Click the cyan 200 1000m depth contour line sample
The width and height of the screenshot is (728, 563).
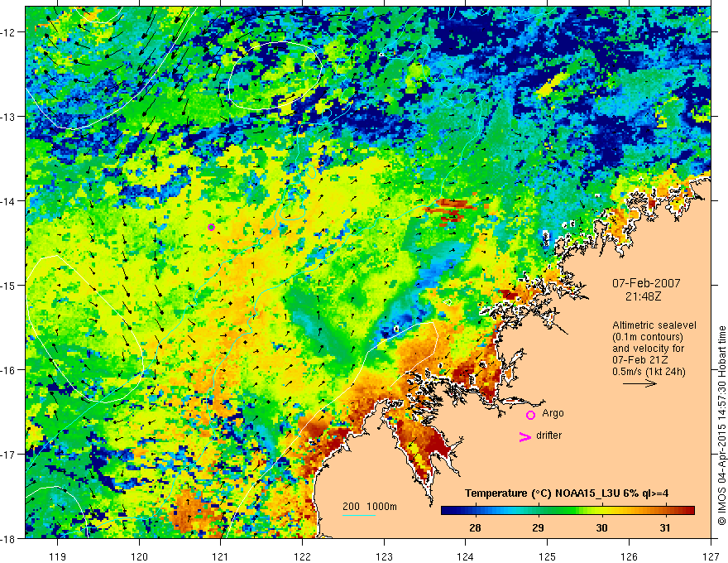[x=359, y=515]
